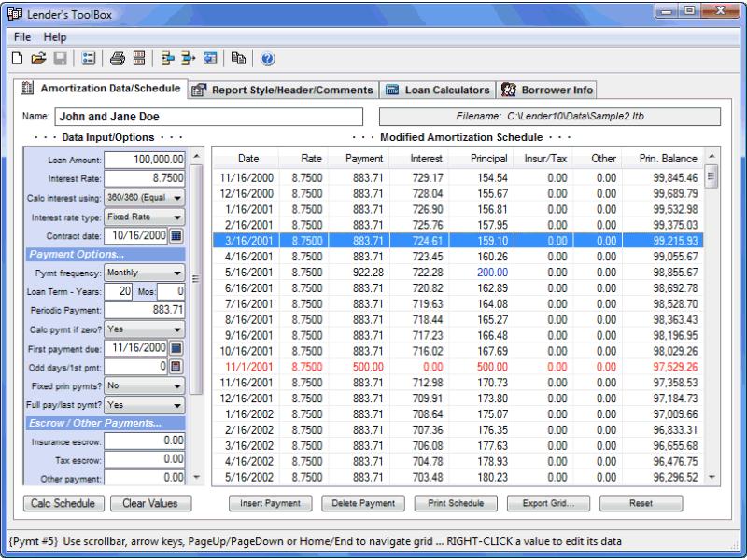Click the Data Input panel scrollbar thumb

coord(196,279)
